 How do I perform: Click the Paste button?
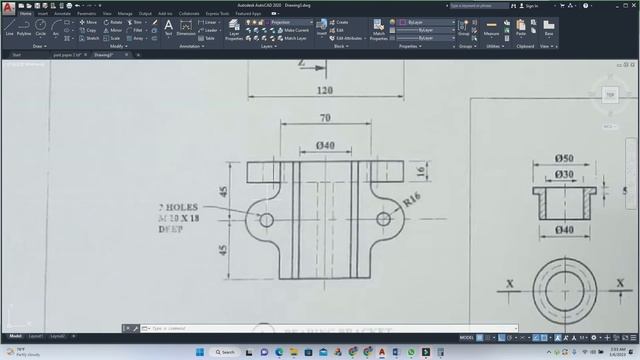click(x=521, y=27)
